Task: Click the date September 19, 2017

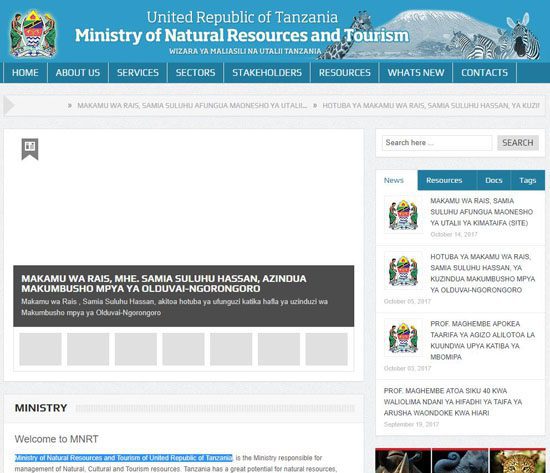Action: coord(411,425)
